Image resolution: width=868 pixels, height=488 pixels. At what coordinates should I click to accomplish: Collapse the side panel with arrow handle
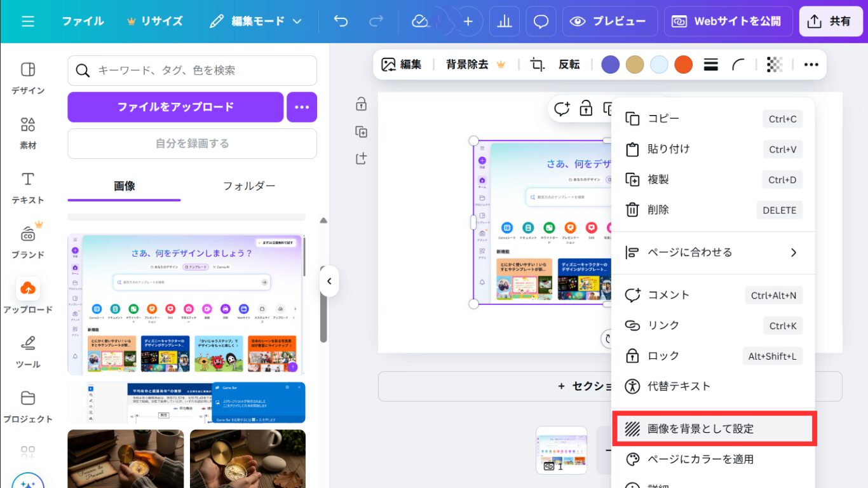(329, 281)
